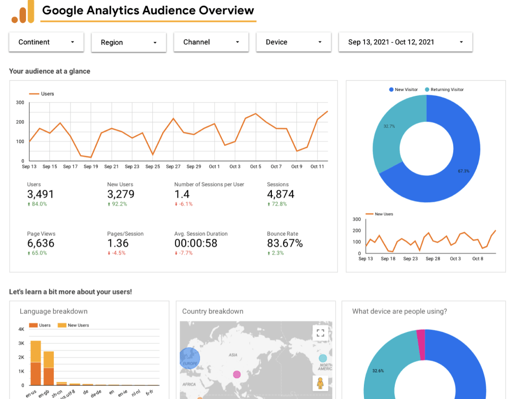Click the Bounce Rate value 83.67%
The image size is (532, 399).
[285, 243]
